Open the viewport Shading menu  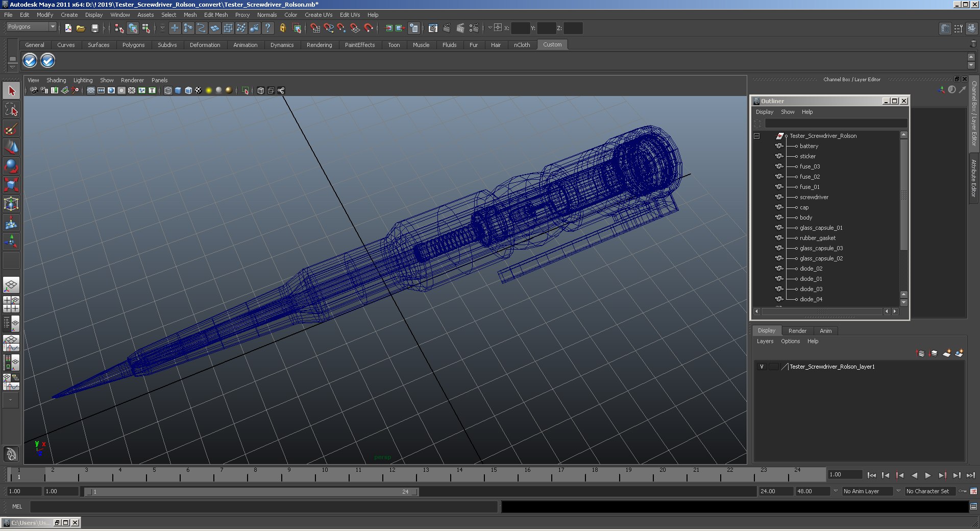tap(56, 80)
